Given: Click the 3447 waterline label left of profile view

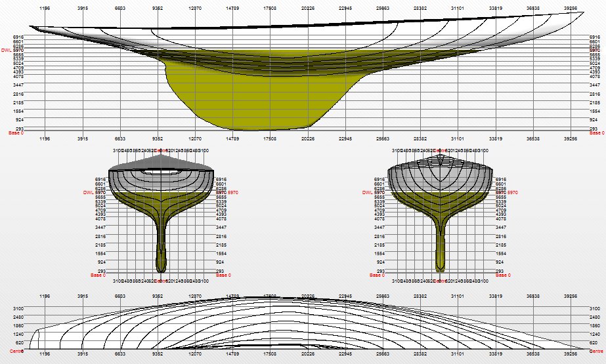Looking at the screenshot, I should pyautogui.click(x=18, y=85).
